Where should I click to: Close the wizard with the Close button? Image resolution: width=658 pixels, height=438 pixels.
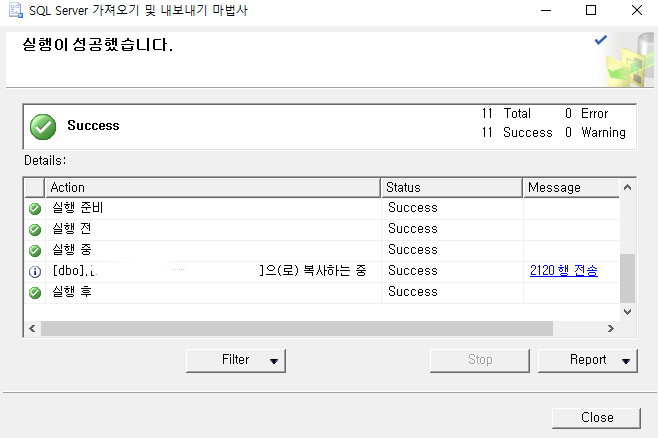[x=596, y=418]
